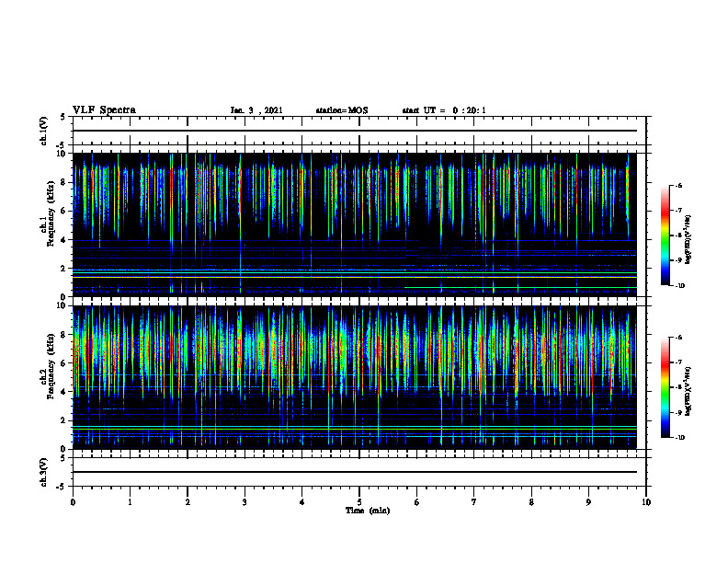Click the "-10" label on ch.2 color bar
Image resolution: width=728 pixels, height=563 pixels.
tap(679, 437)
